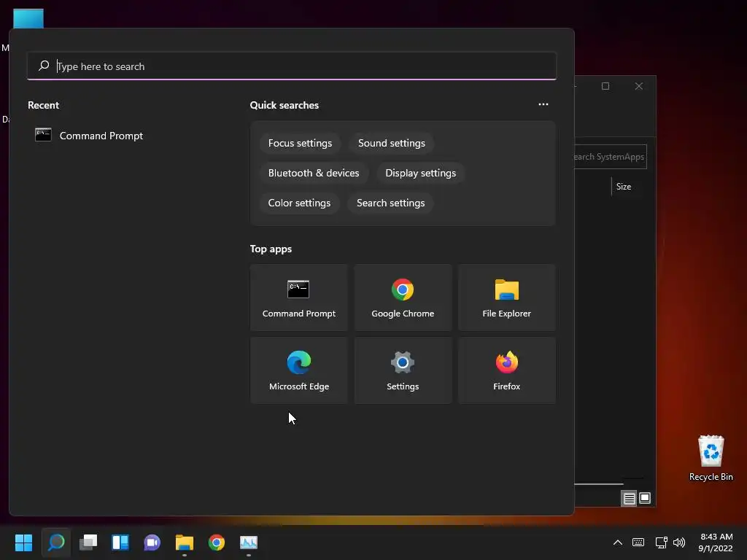Select Color settings quick search
747x560 pixels.
pyautogui.click(x=299, y=203)
